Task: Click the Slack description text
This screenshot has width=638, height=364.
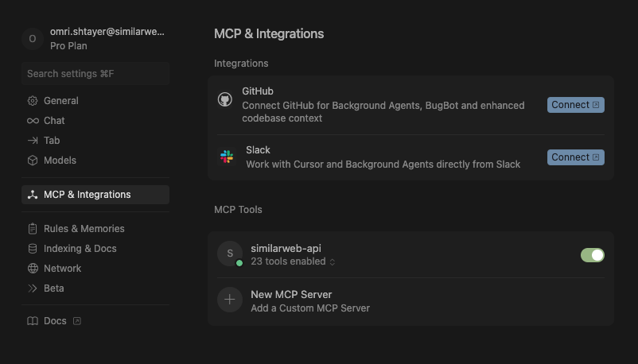Action: (383, 165)
